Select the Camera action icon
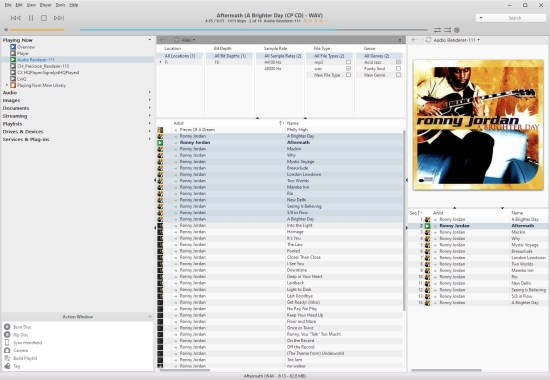This screenshot has width=550, height=380. tap(7, 350)
